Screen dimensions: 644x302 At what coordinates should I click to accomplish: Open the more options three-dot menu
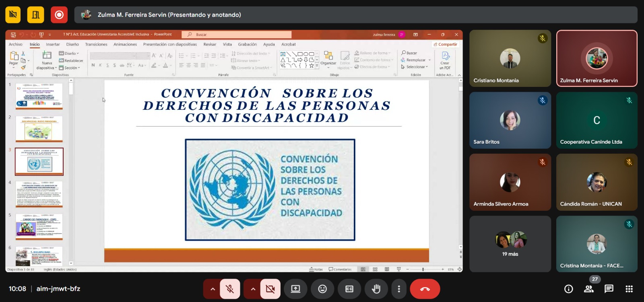pos(399,289)
